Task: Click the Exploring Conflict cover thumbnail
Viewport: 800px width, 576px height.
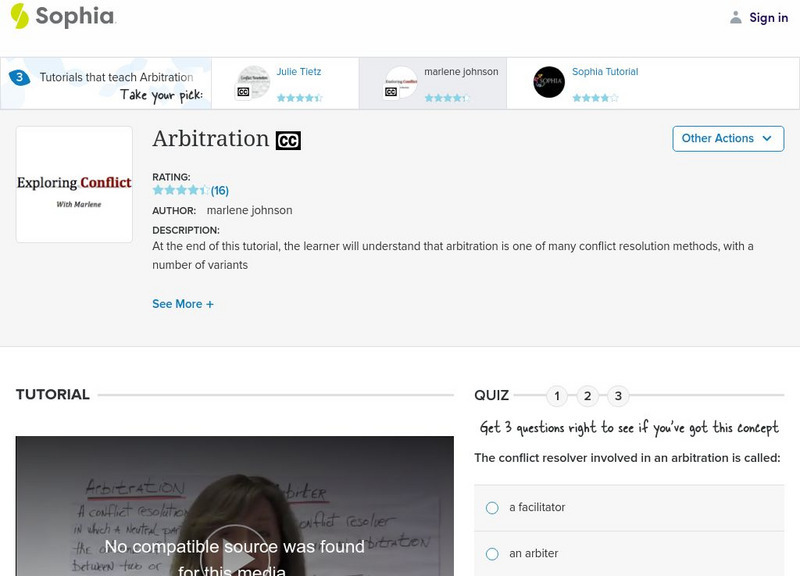Action: click(74, 185)
